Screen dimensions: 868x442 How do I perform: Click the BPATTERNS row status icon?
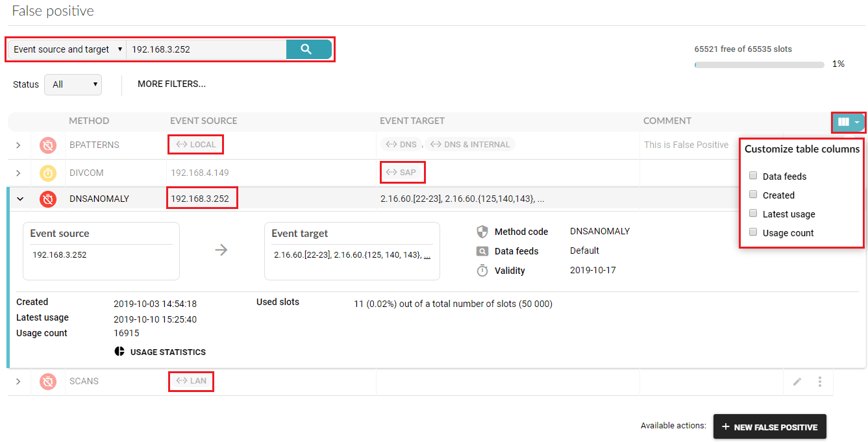(x=48, y=145)
